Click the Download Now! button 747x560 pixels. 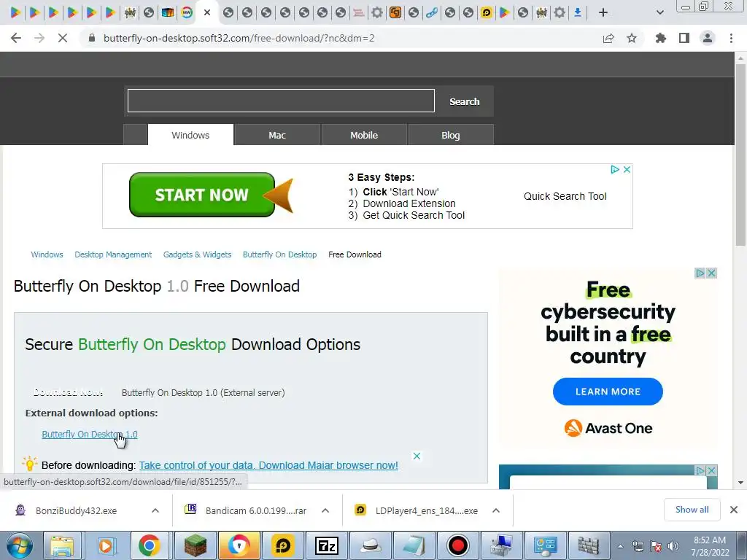click(x=68, y=392)
